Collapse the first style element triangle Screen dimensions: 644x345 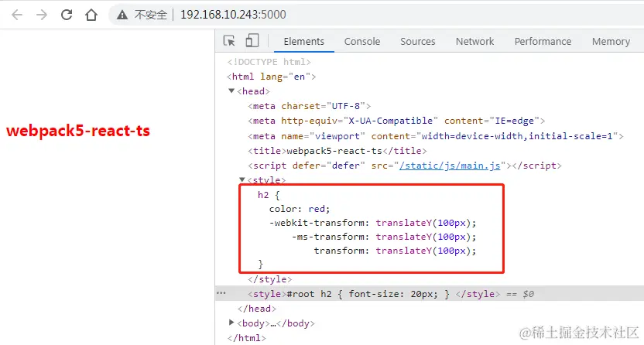pyautogui.click(x=242, y=179)
